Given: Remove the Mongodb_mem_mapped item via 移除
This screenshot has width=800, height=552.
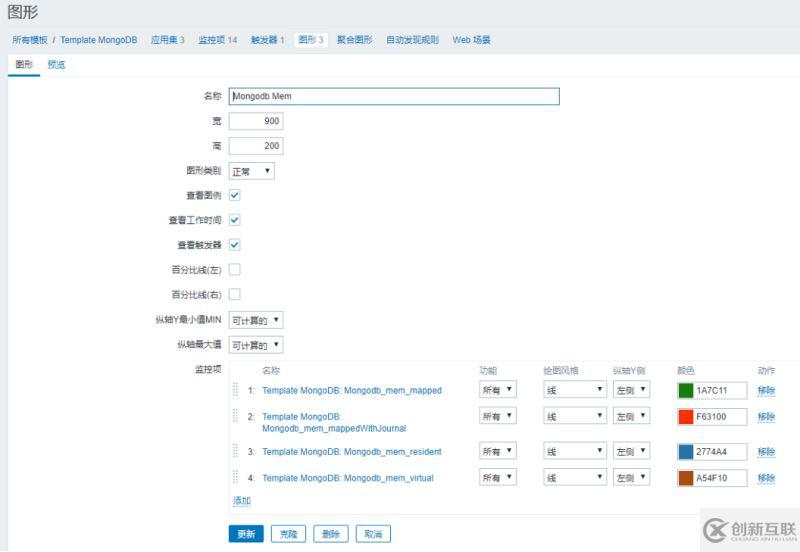Looking at the screenshot, I should (766, 390).
